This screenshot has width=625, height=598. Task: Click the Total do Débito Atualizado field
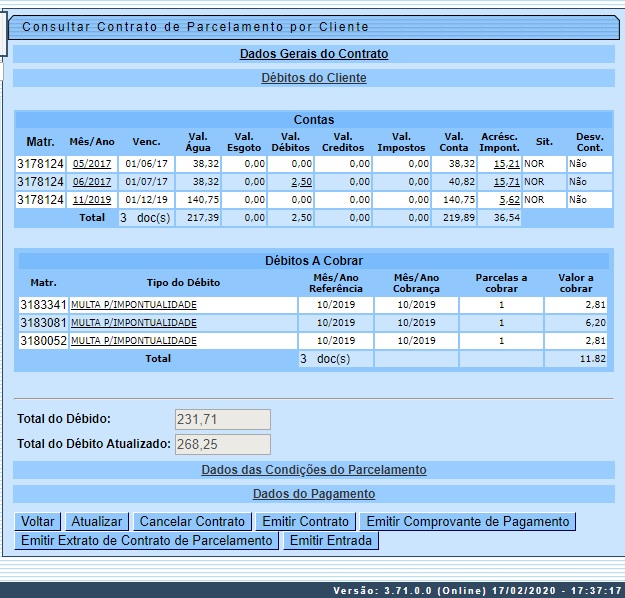point(222,444)
